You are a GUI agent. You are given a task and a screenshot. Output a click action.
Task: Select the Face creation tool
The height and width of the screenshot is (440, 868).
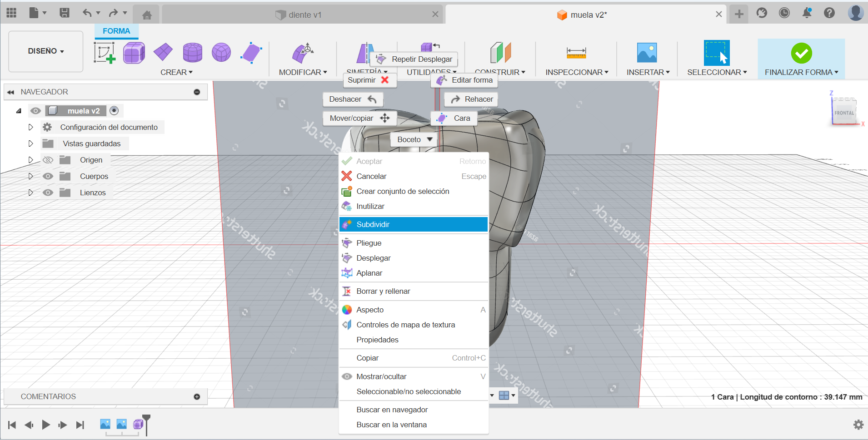coord(251,53)
